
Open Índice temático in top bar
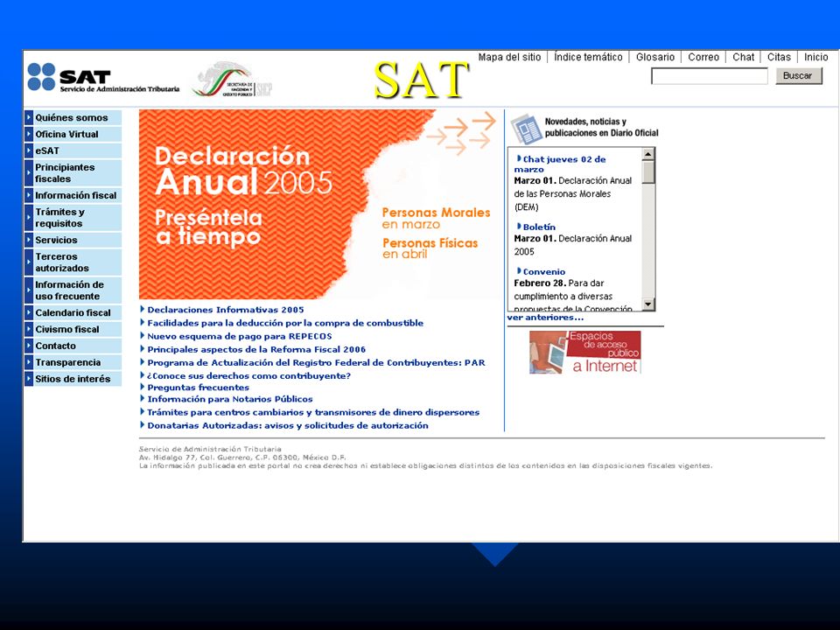[588, 57]
